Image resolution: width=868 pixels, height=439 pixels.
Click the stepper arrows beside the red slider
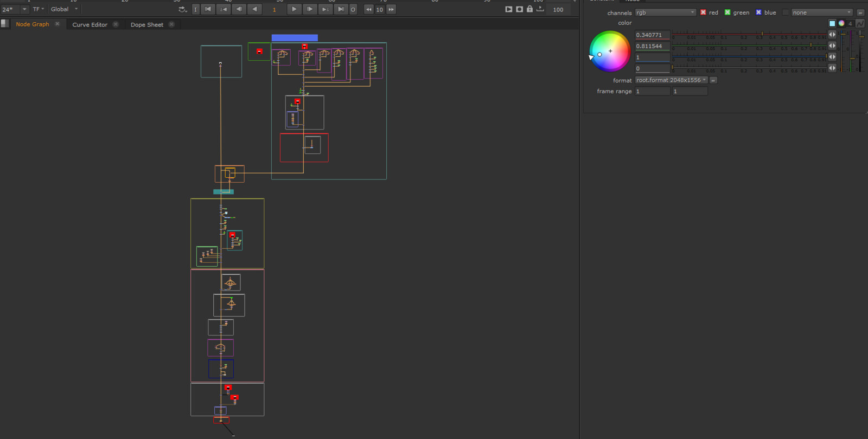832,35
